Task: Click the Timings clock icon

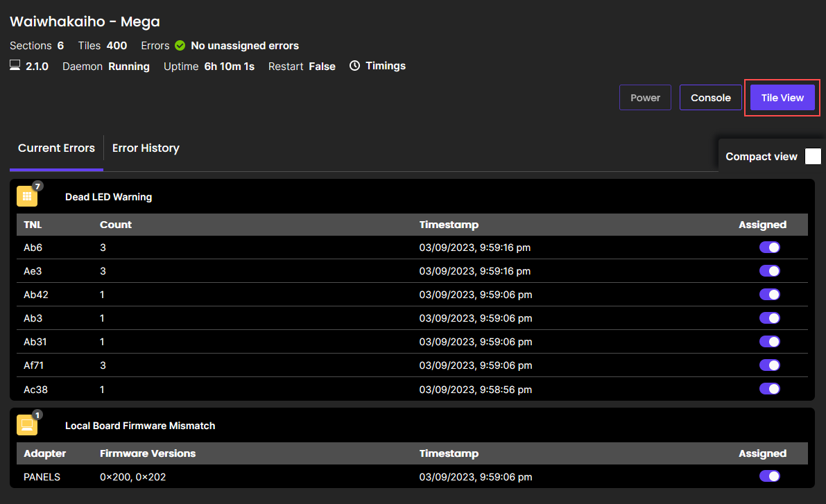Action: 354,66
